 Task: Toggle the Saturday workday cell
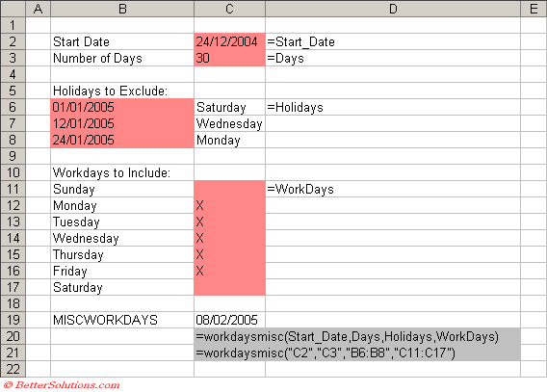coord(229,287)
